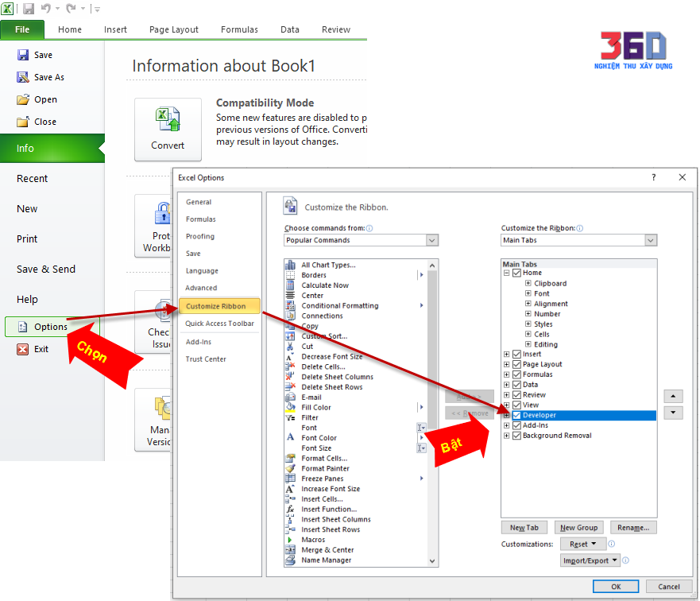Open the Trust Center options category
700x601 pixels.
click(206, 359)
